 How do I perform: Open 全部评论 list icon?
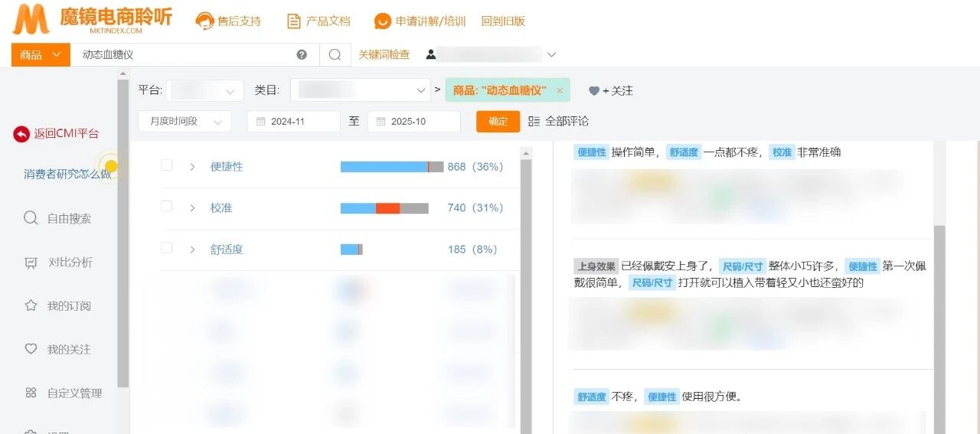534,122
